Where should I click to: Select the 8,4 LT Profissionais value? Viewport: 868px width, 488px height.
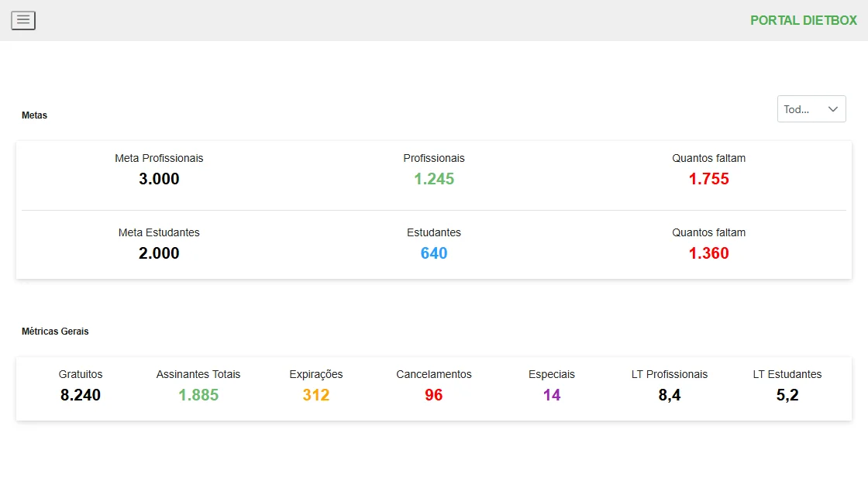[x=670, y=394]
